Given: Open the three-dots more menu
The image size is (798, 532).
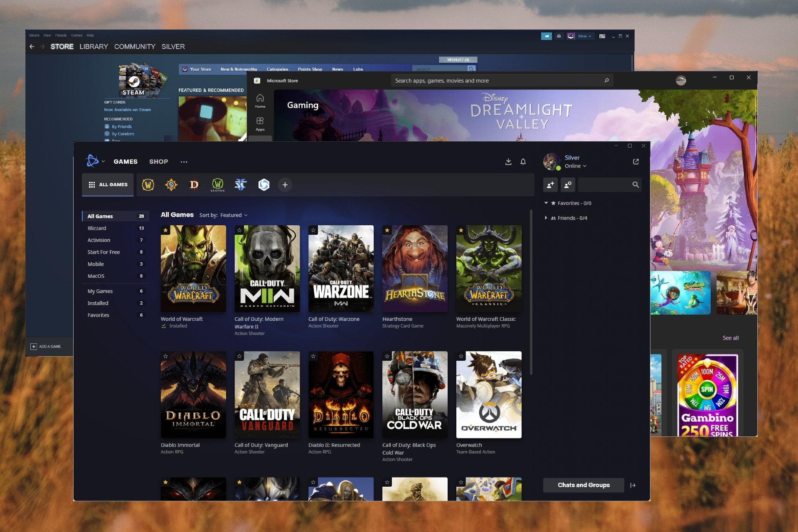Looking at the screenshot, I should click(x=184, y=162).
